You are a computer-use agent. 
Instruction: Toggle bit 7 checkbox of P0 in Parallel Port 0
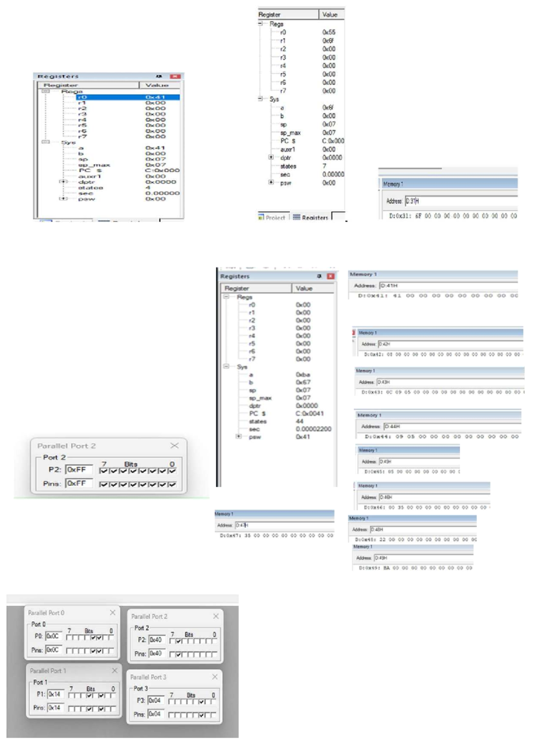69,637
